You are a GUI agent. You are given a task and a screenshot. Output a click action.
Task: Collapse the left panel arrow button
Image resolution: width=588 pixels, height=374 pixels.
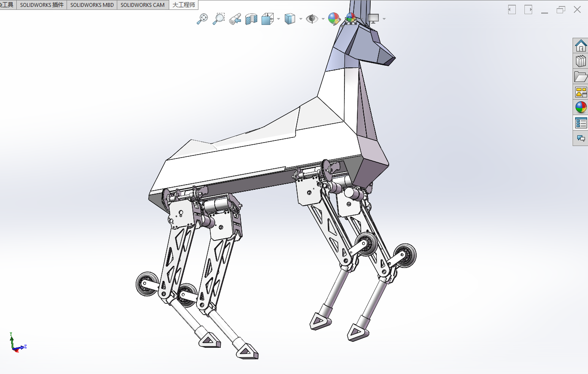[x=512, y=9]
